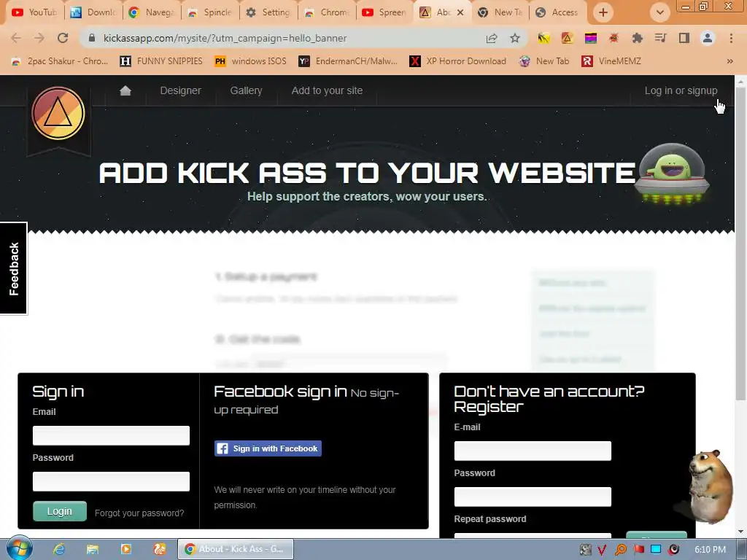
Task: Click the green Login button
Action: 60,511
